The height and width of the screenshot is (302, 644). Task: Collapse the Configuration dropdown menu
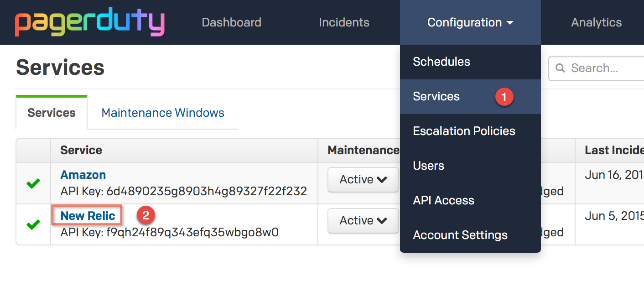coord(470,22)
